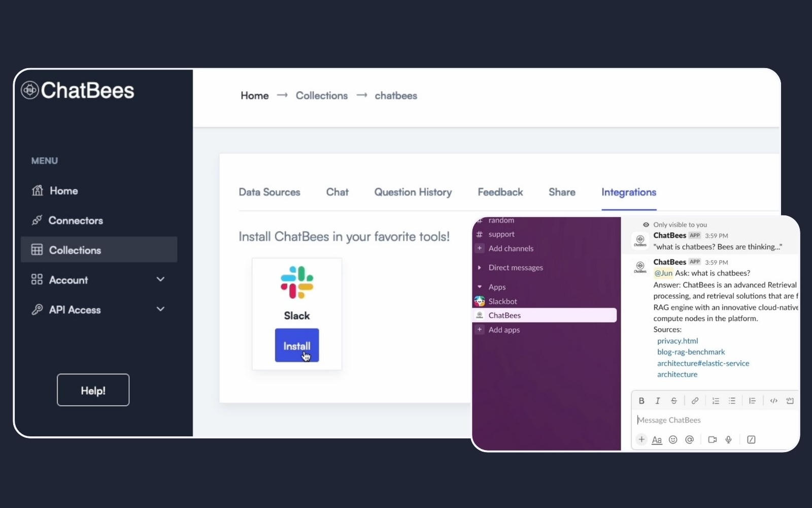Toggle bold formatting in Slack composer
The image size is (812, 508).
click(641, 401)
